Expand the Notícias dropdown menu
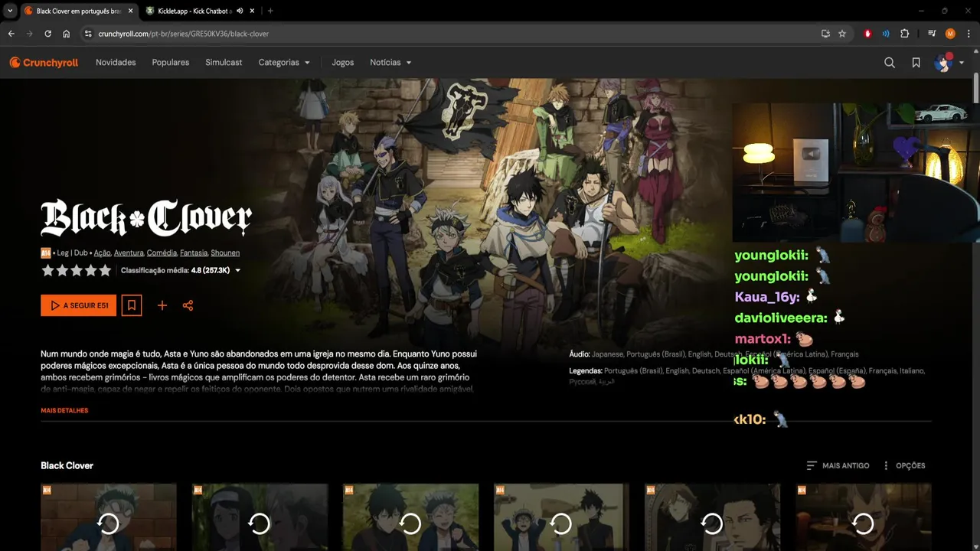The height and width of the screenshot is (551, 980). 390,63
